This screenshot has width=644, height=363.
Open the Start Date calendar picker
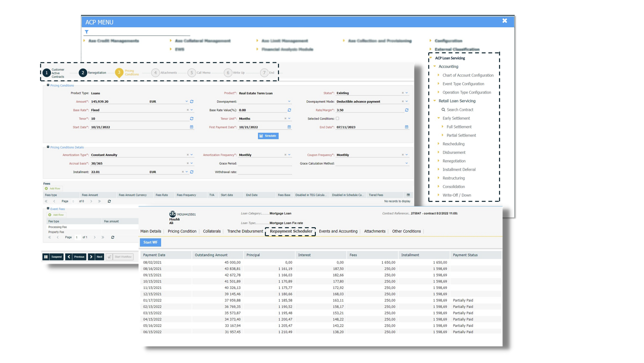(x=192, y=127)
